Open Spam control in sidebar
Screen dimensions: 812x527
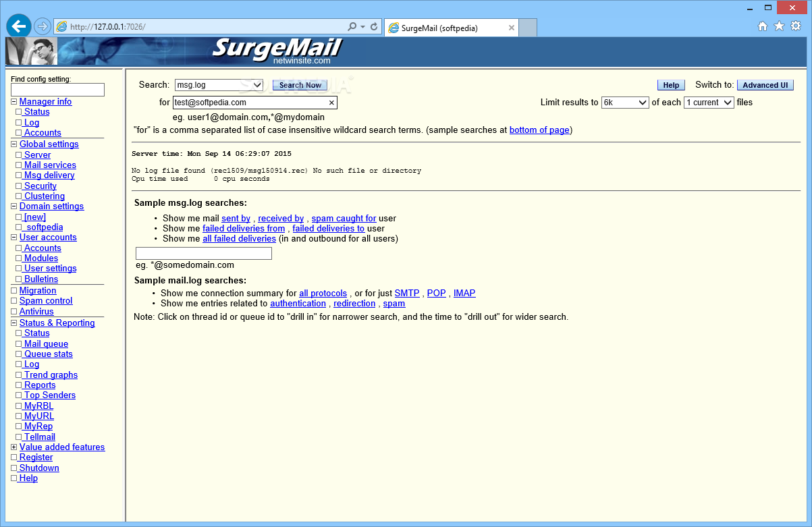46,301
